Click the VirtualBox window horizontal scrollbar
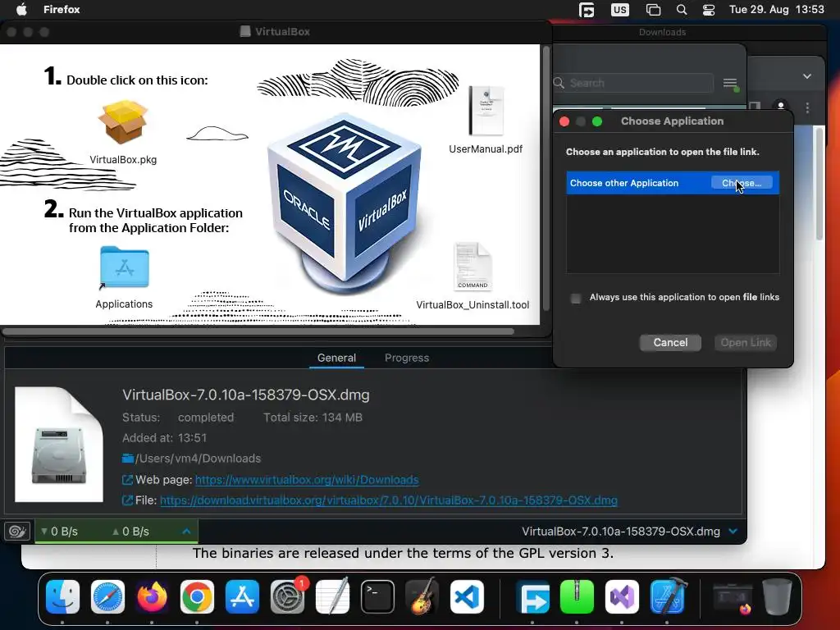 point(258,331)
